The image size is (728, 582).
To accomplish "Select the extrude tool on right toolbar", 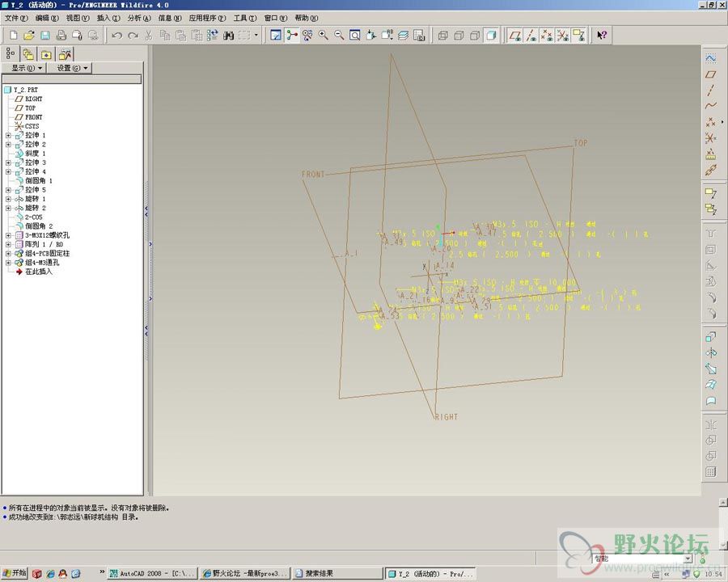I will [x=711, y=337].
